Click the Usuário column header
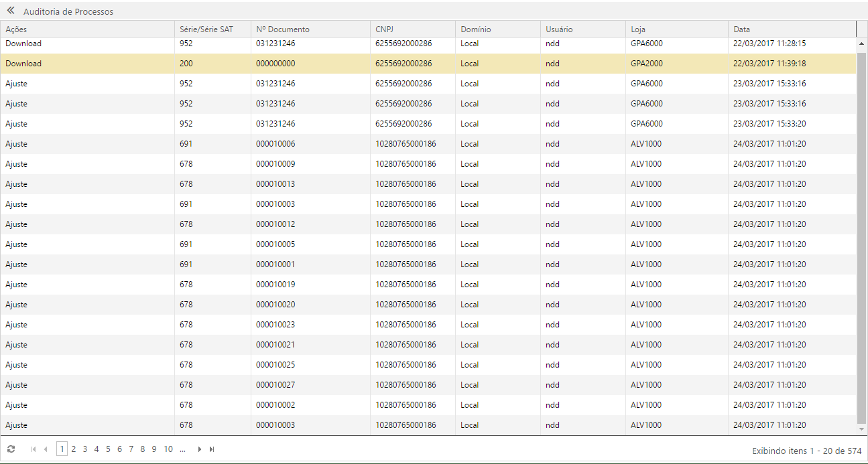Image resolution: width=868 pixels, height=464 pixels. tap(559, 29)
